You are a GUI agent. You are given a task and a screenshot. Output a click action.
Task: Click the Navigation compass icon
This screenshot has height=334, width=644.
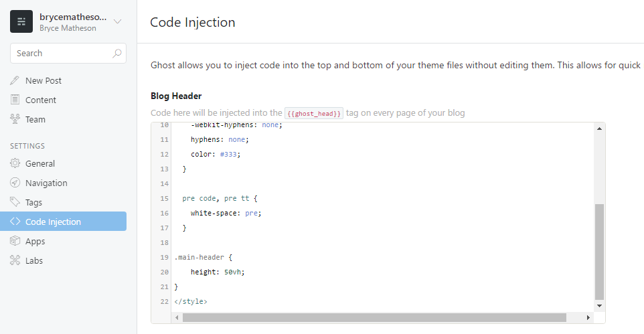pyautogui.click(x=15, y=183)
